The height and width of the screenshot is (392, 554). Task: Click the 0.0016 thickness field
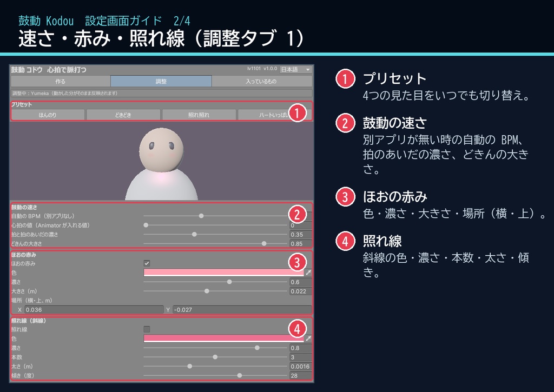(300, 367)
